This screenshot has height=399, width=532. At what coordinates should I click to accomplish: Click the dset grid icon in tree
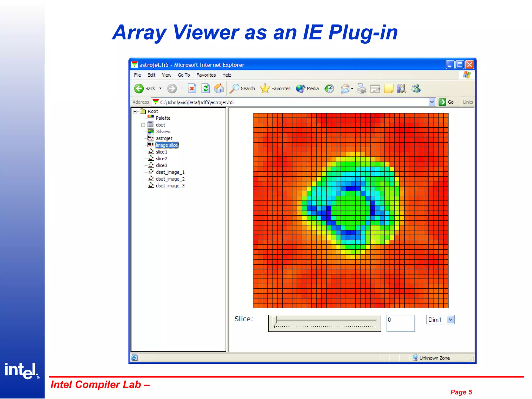pyautogui.click(x=151, y=124)
